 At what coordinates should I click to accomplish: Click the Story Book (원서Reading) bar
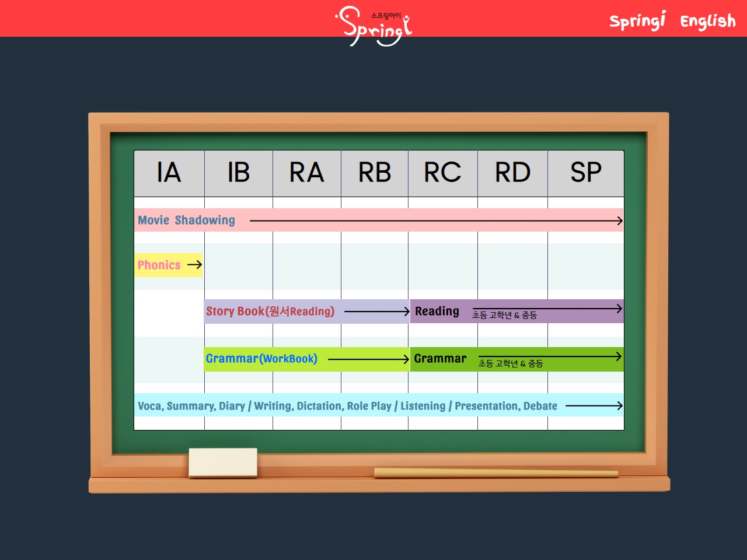270,311
